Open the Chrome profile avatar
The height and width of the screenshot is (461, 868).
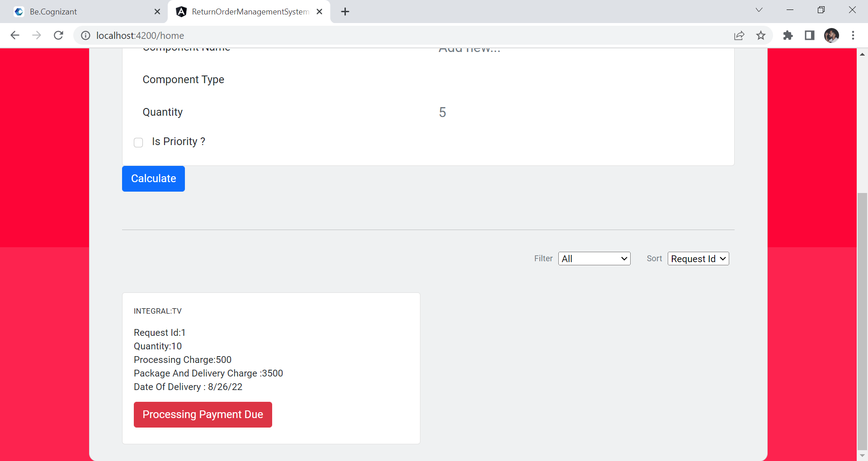pos(831,35)
